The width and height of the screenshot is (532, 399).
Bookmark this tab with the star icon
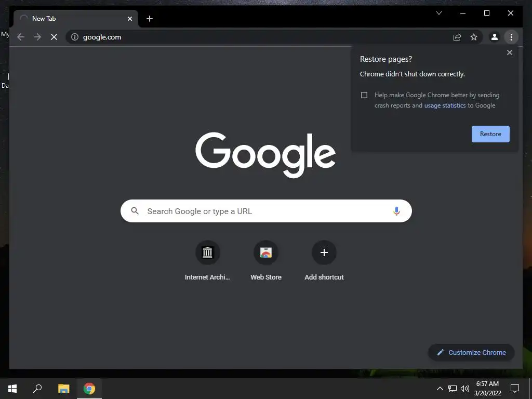point(474,37)
